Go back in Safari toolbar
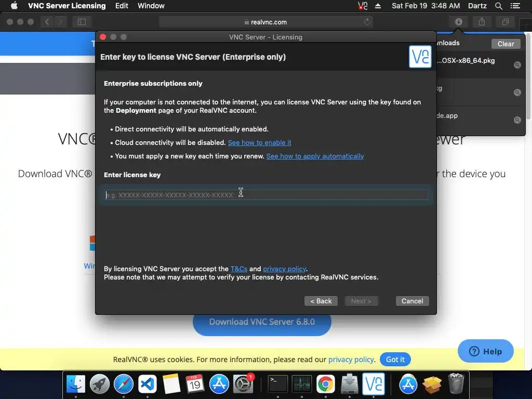 tap(47, 22)
